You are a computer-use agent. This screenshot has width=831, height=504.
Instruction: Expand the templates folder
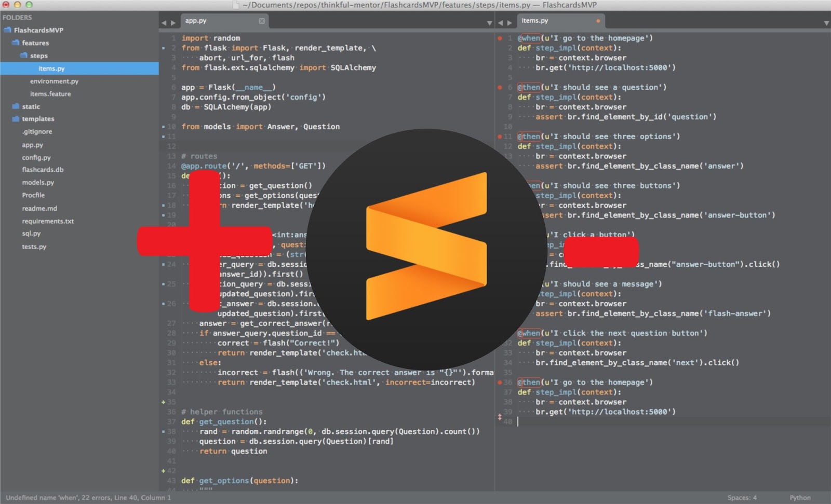point(16,119)
